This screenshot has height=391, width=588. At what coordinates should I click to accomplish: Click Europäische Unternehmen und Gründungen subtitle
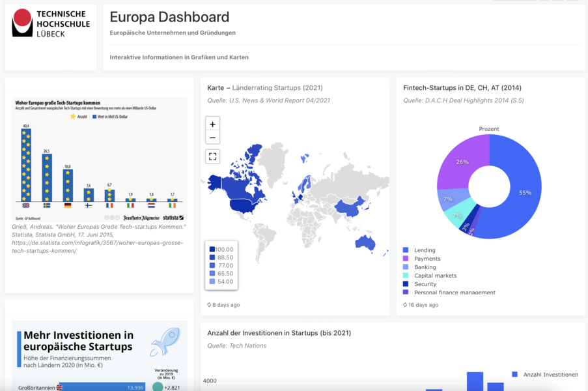click(x=173, y=33)
